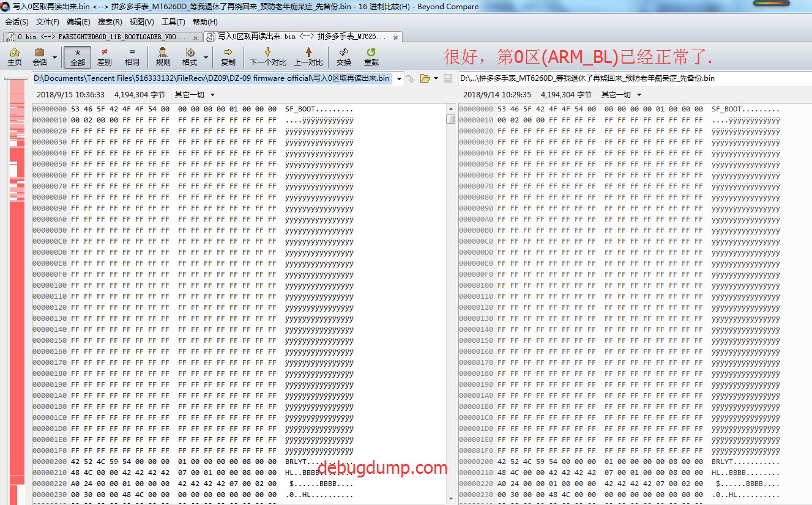Toggle the 相同 same-only filter
The height and width of the screenshot is (505, 812).
coord(132,57)
